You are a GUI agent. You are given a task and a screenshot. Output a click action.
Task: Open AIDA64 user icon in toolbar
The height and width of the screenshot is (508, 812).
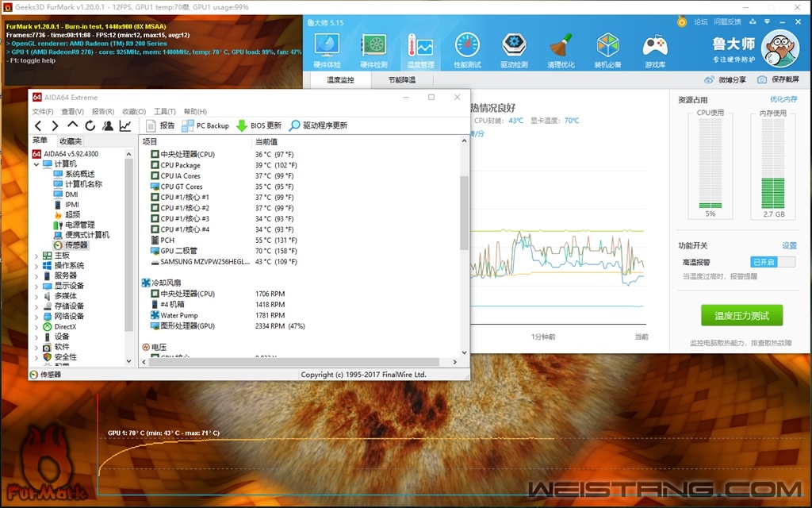108,125
